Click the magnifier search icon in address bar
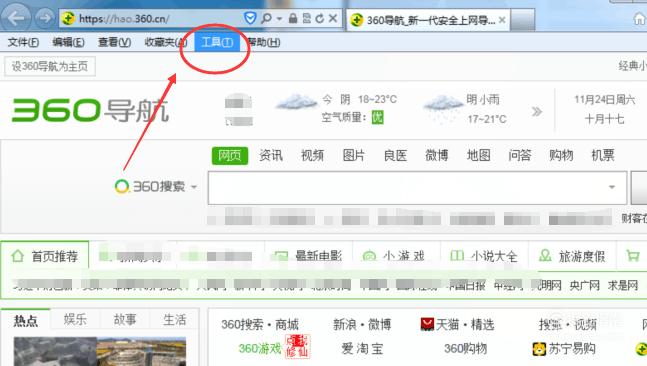Viewport: 647px width, 366px height. (x=267, y=18)
